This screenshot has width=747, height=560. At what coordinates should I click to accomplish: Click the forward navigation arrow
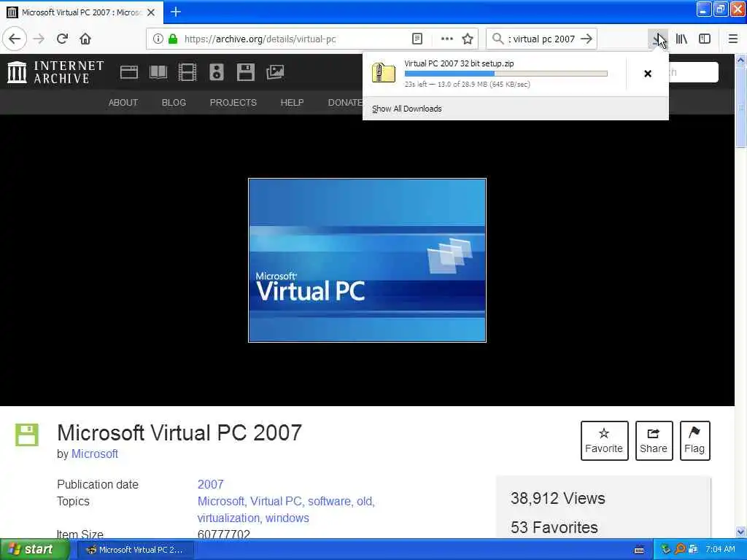[x=39, y=39]
